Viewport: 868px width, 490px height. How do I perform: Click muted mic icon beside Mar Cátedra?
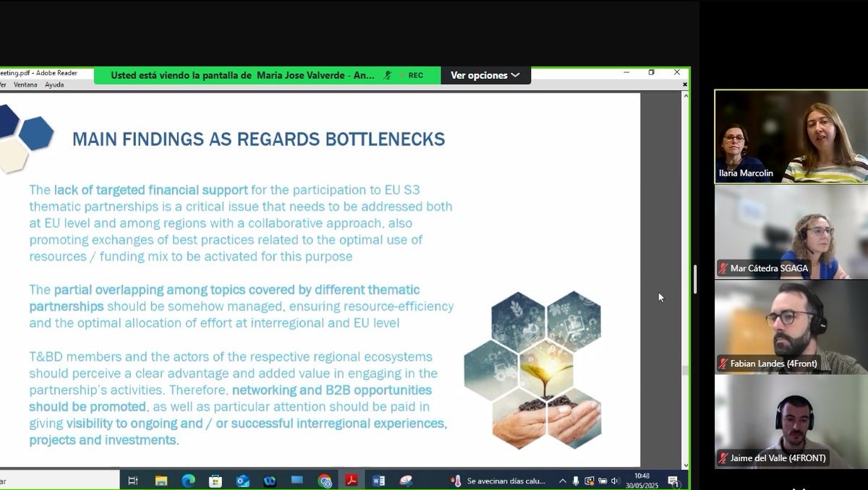tap(723, 268)
